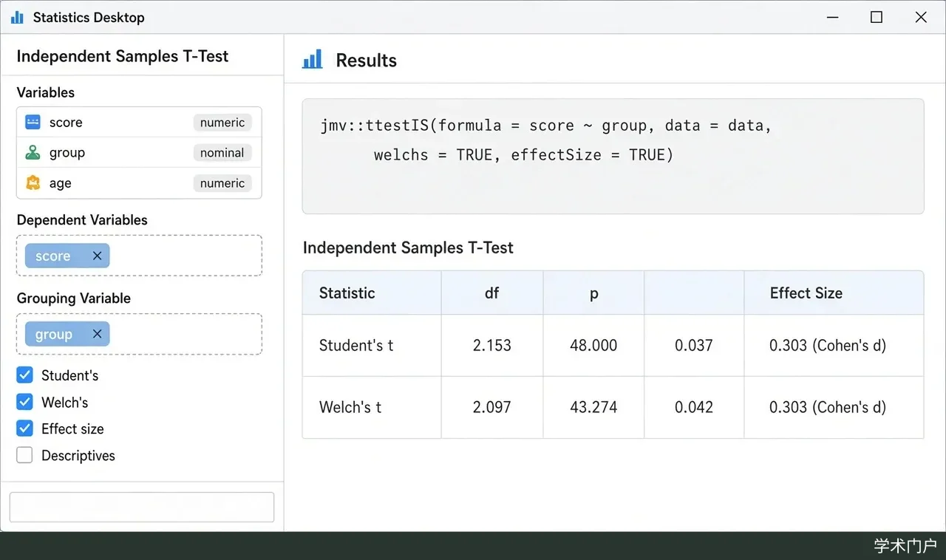The height and width of the screenshot is (560, 946).
Task: Click the group chip in Grouping Variable
Action: point(67,334)
